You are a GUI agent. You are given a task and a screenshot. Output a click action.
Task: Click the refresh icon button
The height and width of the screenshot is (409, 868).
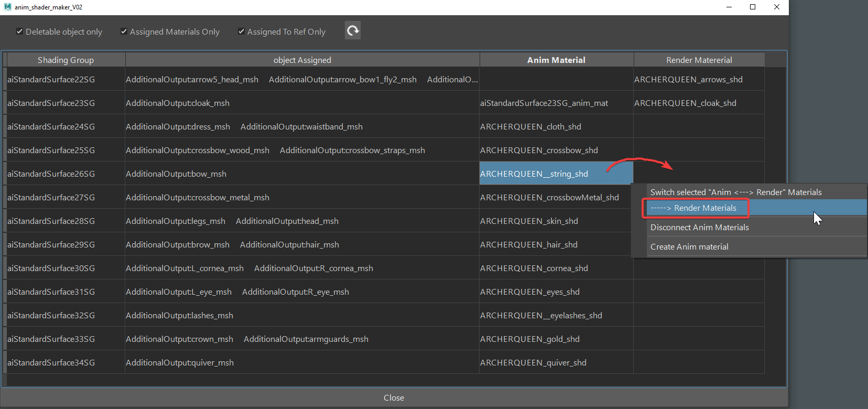pyautogui.click(x=353, y=31)
